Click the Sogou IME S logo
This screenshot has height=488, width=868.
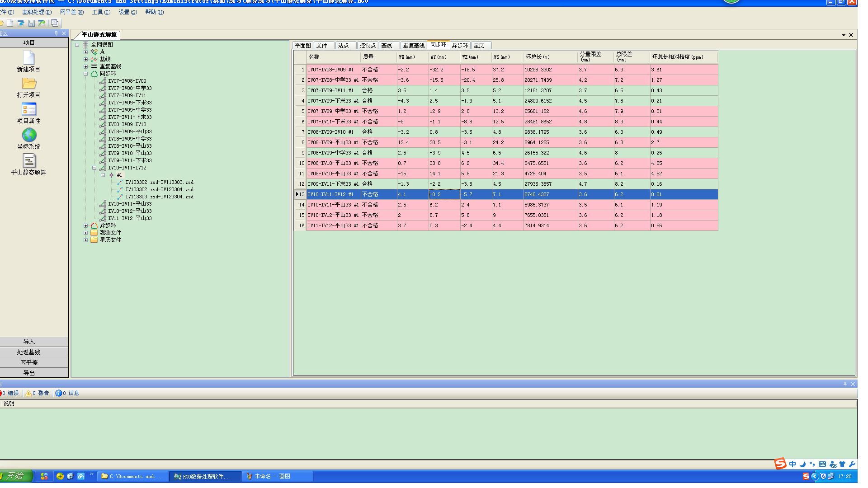click(x=780, y=464)
